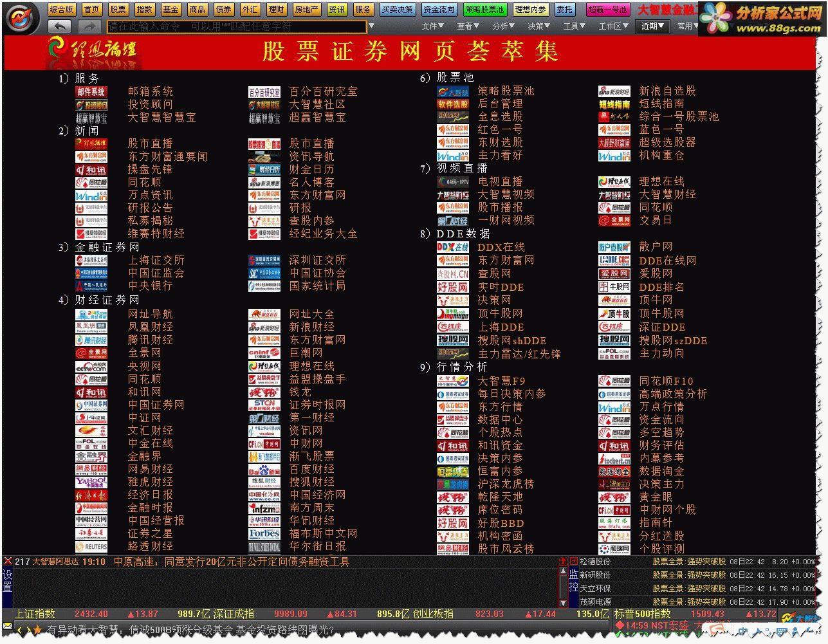Switch to the 综合版 tab

62,10
